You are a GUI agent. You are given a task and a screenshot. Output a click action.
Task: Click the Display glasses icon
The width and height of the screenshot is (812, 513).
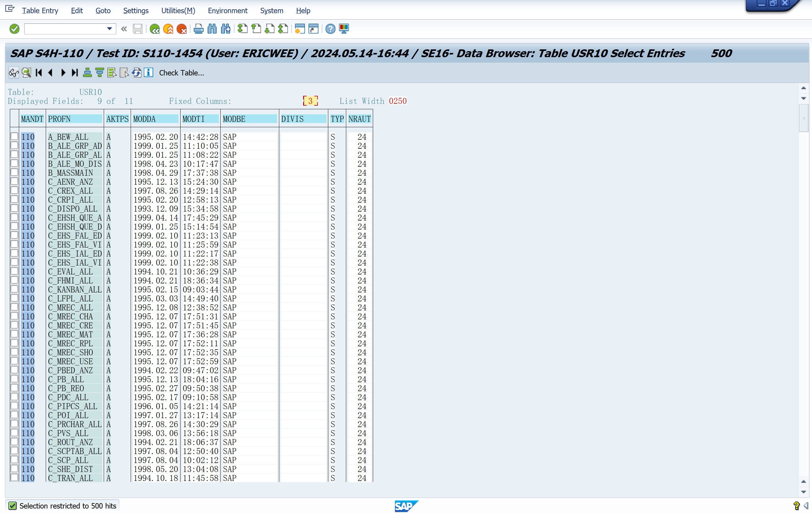(x=13, y=72)
